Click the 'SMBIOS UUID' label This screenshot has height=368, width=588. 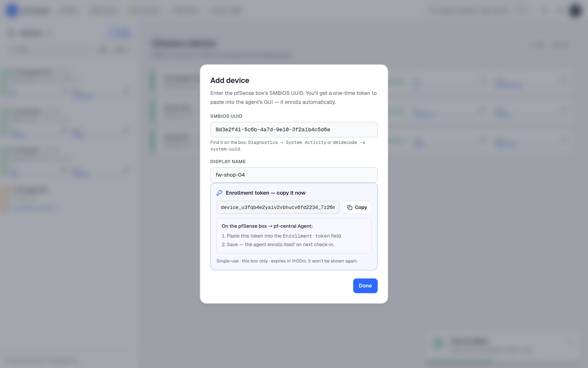[226, 116]
